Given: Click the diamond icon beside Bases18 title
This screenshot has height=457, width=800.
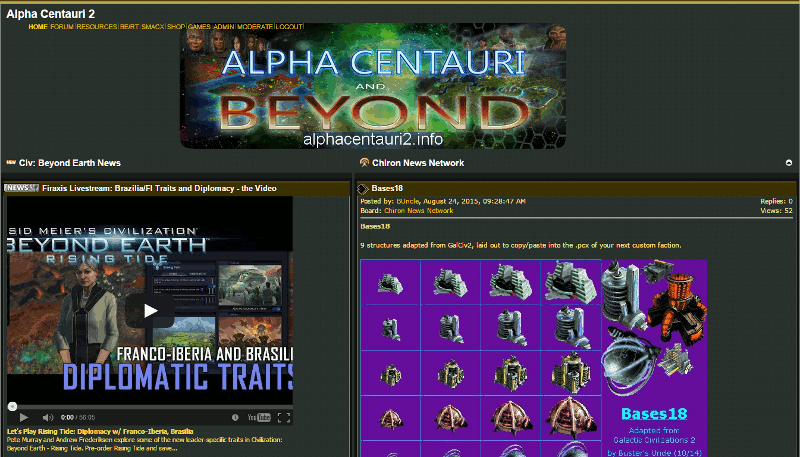Looking at the screenshot, I should click(x=364, y=187).
